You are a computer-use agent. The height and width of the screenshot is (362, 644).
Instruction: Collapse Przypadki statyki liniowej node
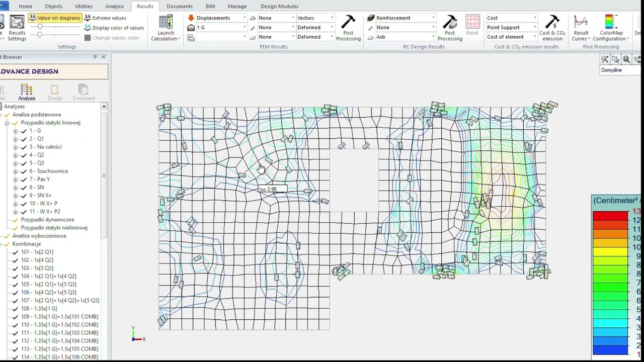pyautogui.click(x=7, y=123)
